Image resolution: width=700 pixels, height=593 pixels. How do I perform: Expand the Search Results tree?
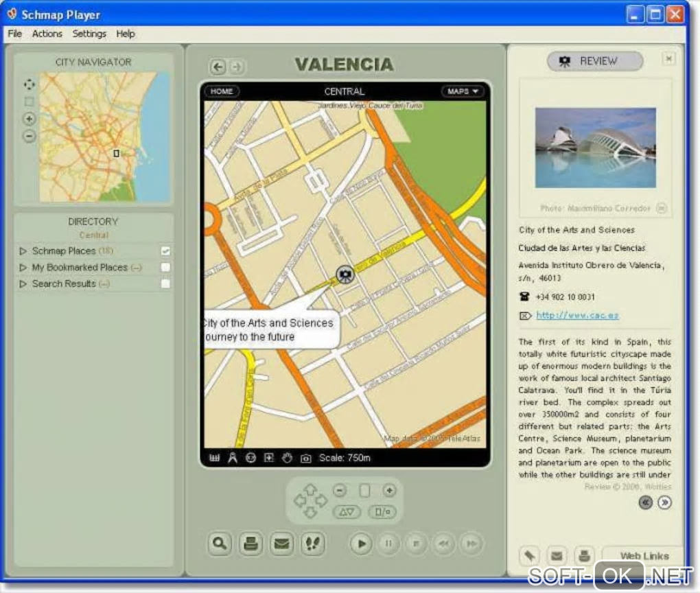pyautogui.click(x=23, y=283)
